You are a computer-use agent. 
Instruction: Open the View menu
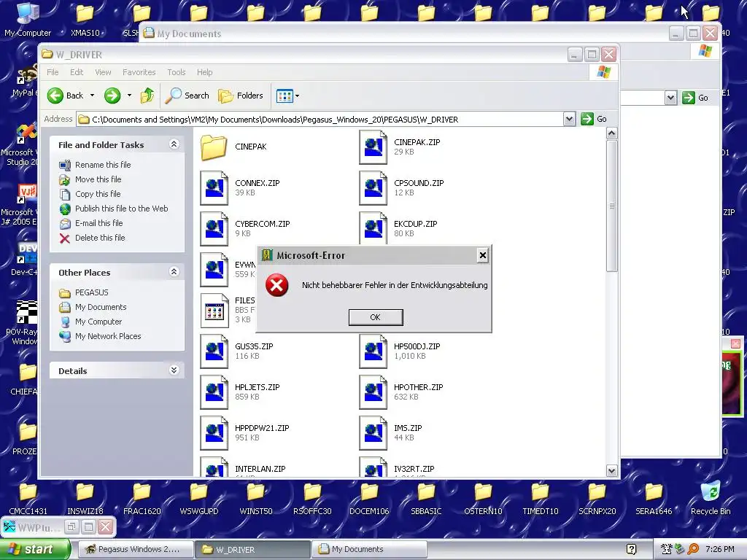click(103, 72)
